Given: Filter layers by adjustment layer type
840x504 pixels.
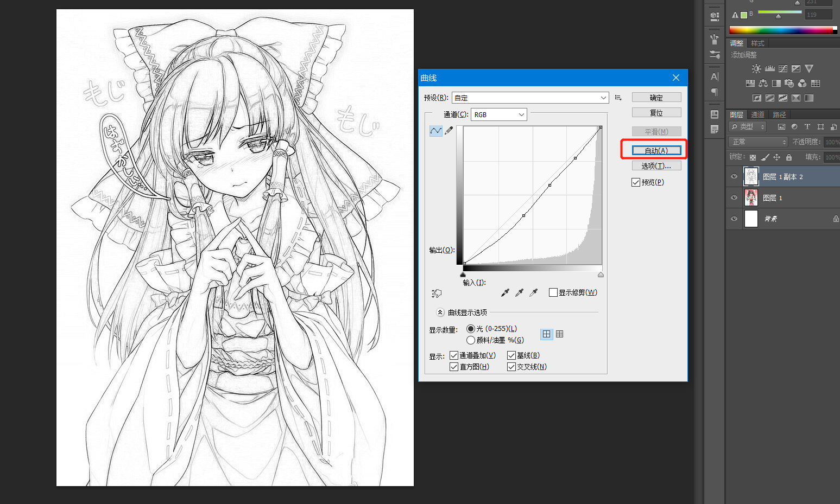Looking at the screenshot, I should 794,126.
